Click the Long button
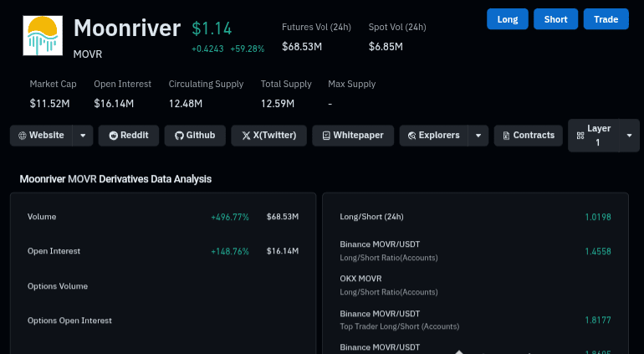 (507, 19)
